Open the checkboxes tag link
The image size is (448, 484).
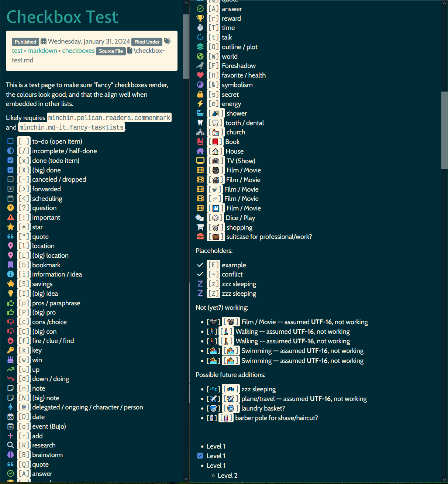(x=78, y=51)
